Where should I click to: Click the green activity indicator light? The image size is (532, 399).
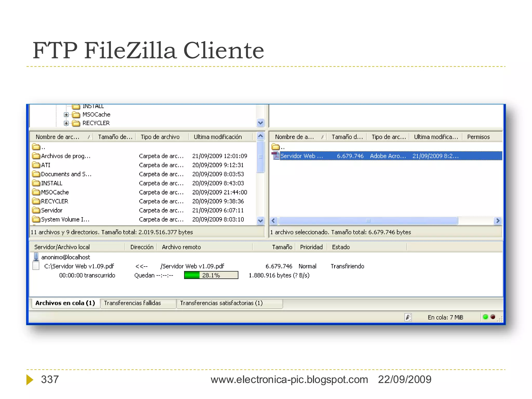pyautogui.click(x=485, y=317)
